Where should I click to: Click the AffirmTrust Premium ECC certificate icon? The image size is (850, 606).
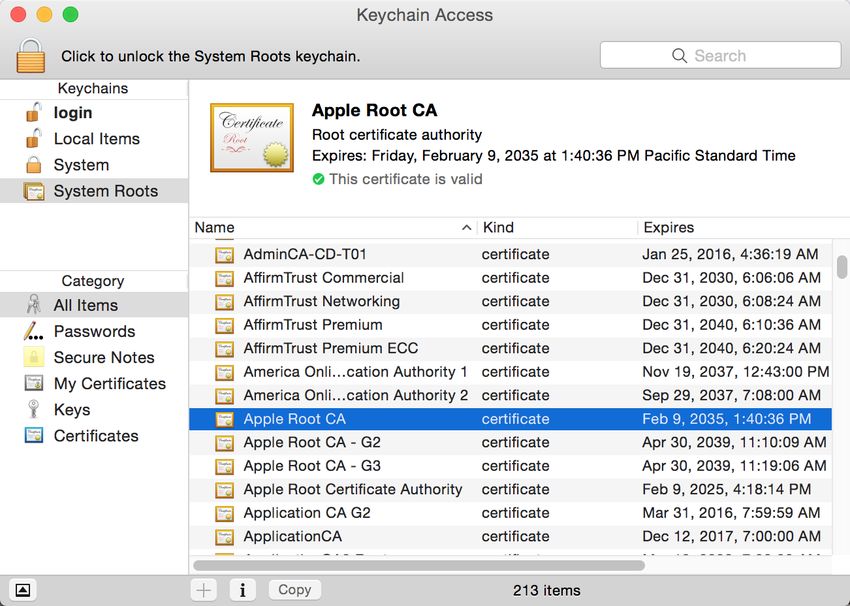point(224,349)
